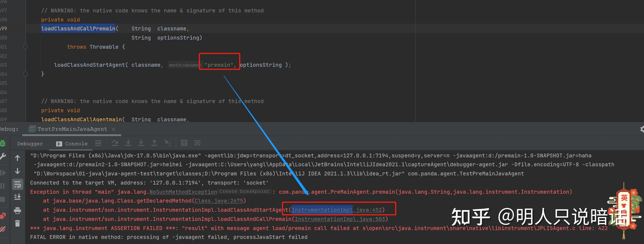Toggle Soft-Wrap in console

click(17, 184)
